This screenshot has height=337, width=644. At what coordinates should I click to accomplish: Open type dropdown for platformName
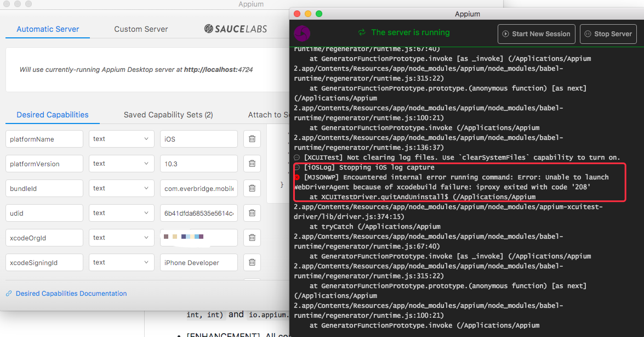click(x=122, y=139)
